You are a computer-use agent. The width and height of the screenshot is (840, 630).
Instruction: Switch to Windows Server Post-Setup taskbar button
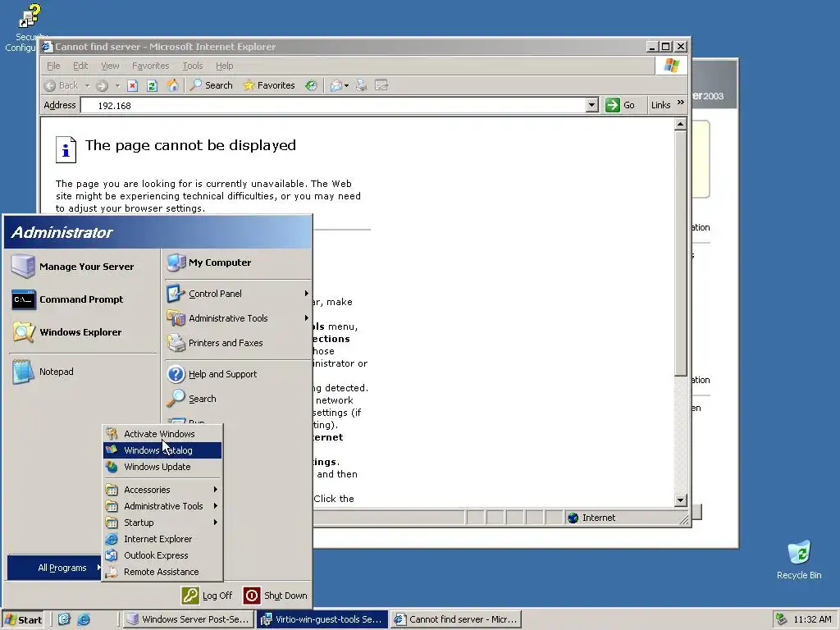[188, 620]
